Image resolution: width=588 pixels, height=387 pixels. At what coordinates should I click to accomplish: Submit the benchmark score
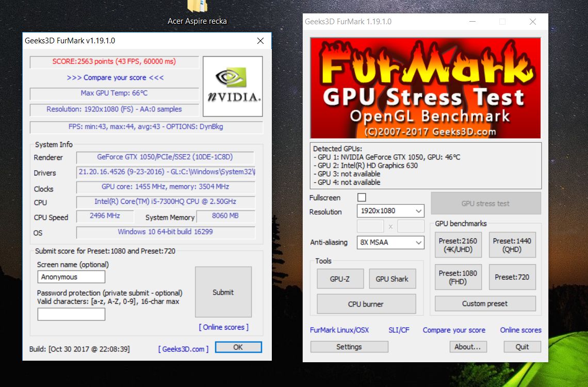(x=223, y=292)
